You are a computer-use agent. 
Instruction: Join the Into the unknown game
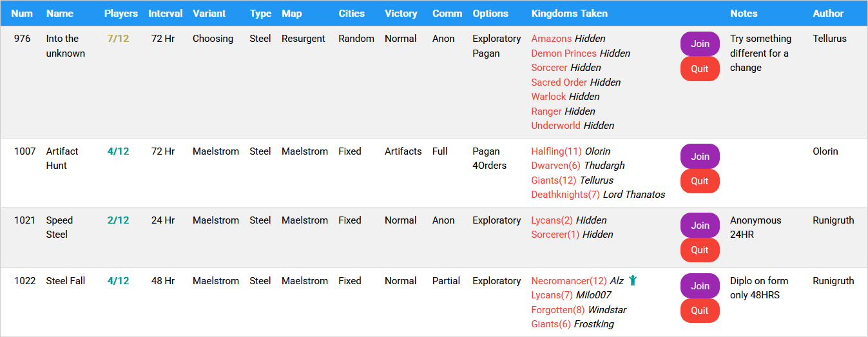(x=700, y=44)
